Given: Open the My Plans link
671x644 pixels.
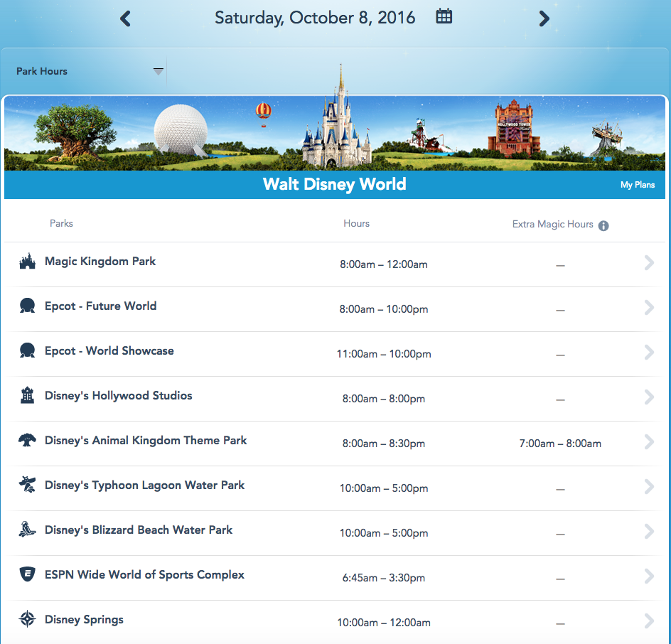Looking at the screenshot, I should pyautogui.click(x=637, y=185).
